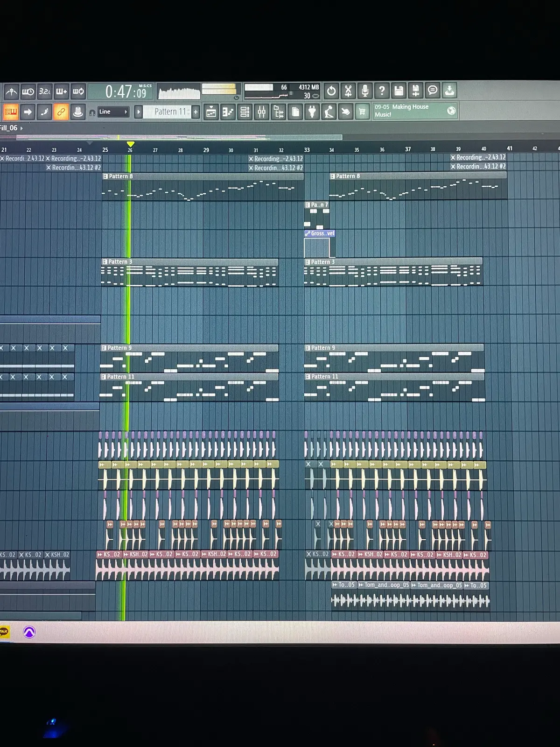Toggle step editing mode footprints icon
The width and height of the screenshot is (560, 747).
click(x=44, y=112)
